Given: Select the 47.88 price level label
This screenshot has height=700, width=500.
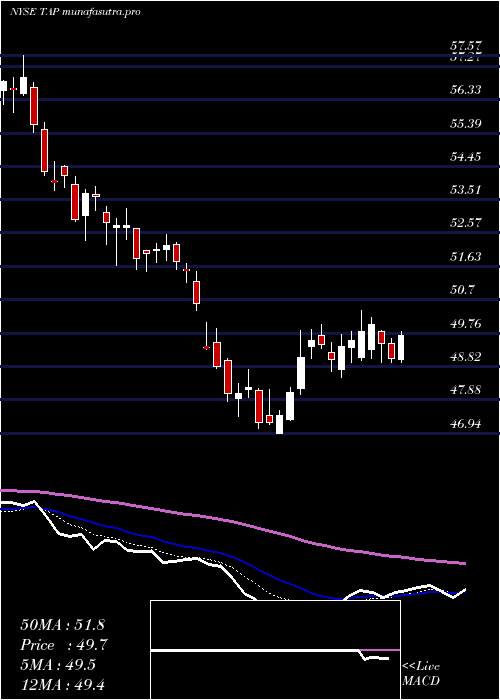Looking at the screenshot, I should pyautogui.click(x=466, y=390).
